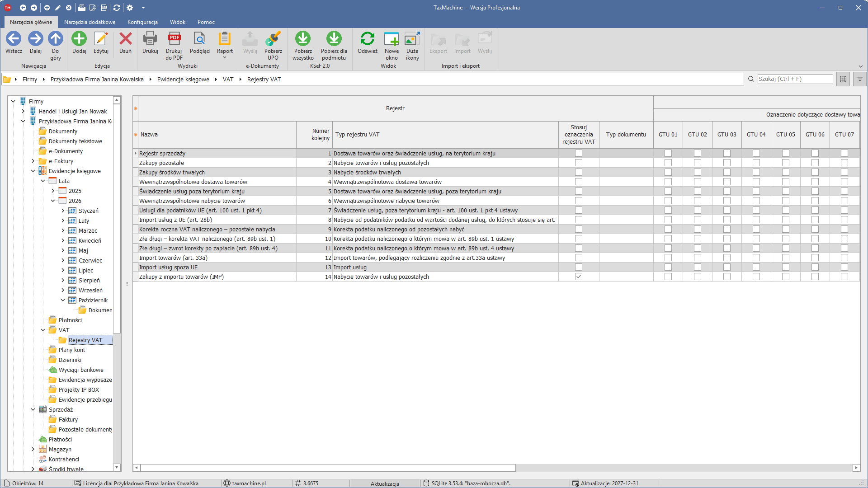Collapse the Październik month node
Image resolution: width=868 pixels, height=488 pixels.
coord(63,300)
